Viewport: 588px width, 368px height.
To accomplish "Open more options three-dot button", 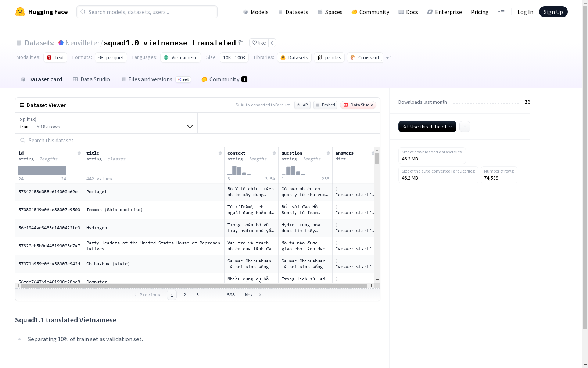I will click(x=465, y=127).
